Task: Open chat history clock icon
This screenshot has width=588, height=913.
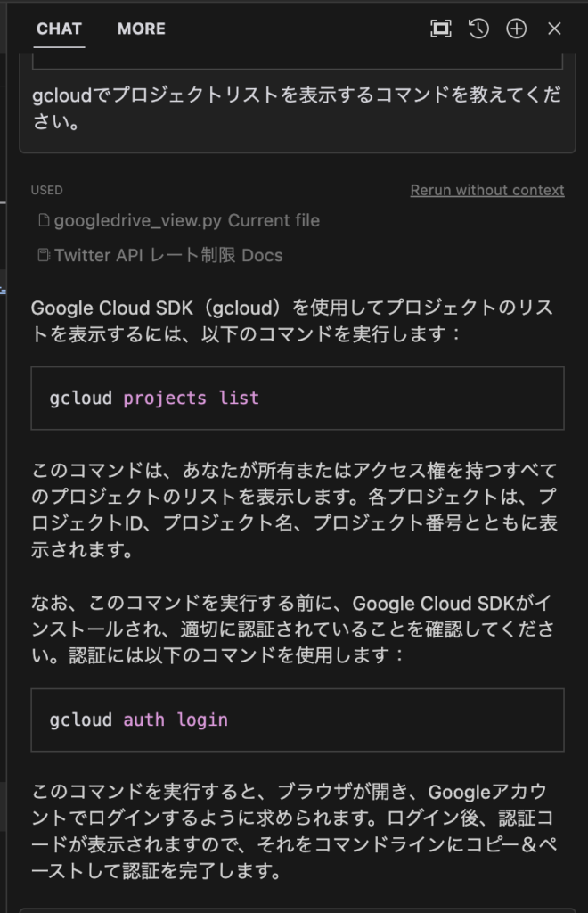Action: pos(478,29)
